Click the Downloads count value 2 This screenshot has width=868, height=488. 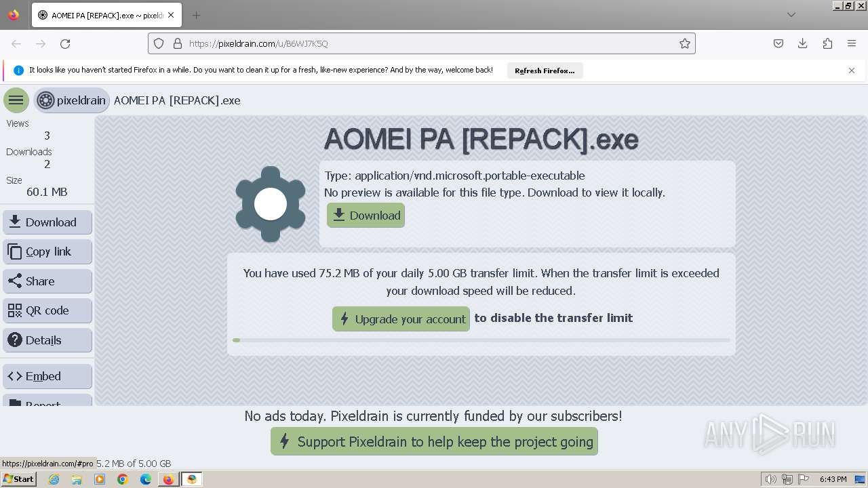tap(47, 164)
